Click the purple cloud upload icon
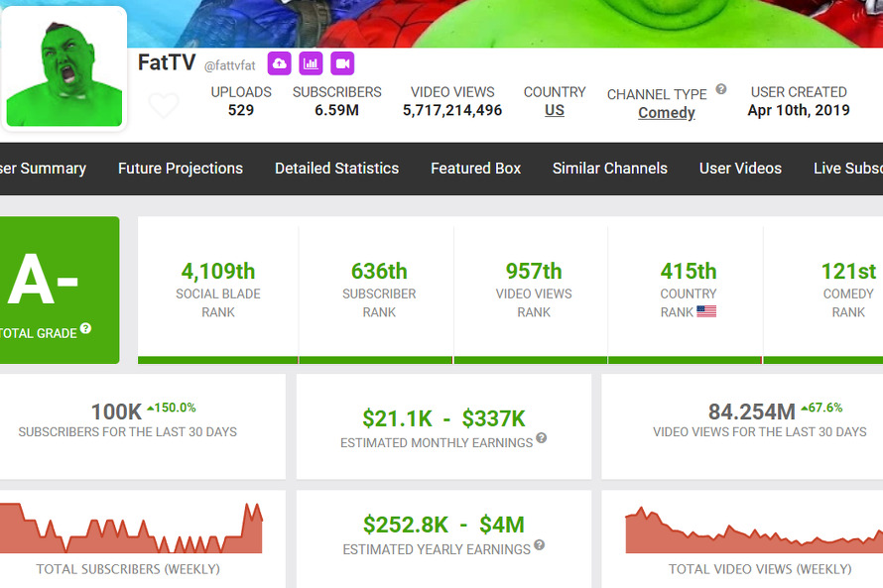 click(279, 62)
